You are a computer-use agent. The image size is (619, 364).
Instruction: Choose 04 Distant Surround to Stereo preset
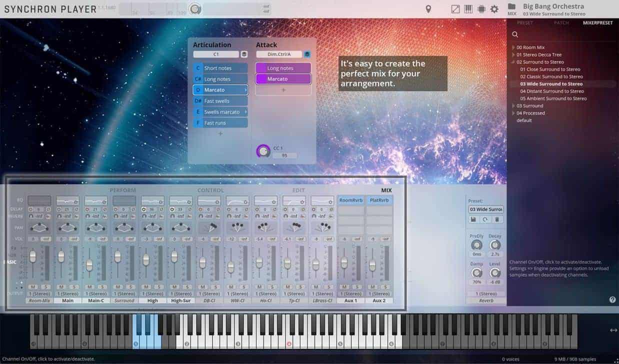coord(551,91)
